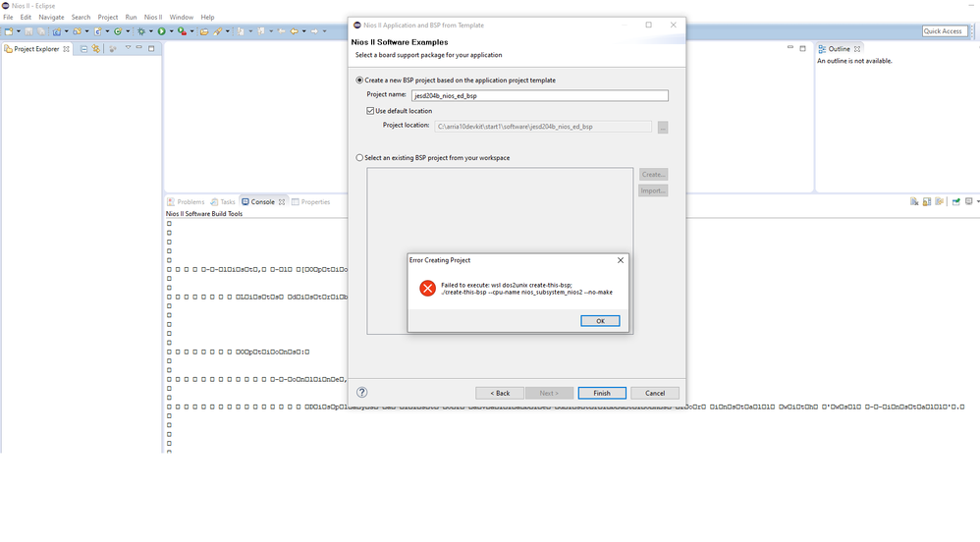Viewport: 980px width, 542px height.
Task: Click the Save toolbar icon
Action: (x=28, y=31)
